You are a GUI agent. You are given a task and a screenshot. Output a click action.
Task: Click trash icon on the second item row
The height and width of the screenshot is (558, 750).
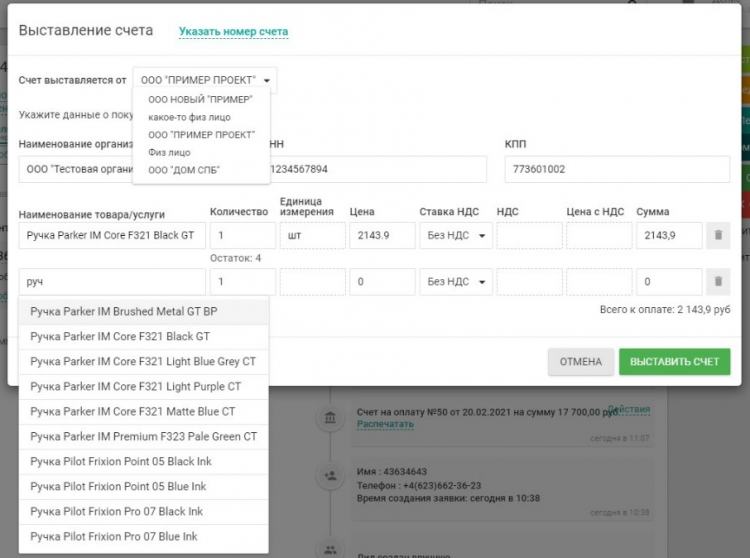click(x=718, y=282)
